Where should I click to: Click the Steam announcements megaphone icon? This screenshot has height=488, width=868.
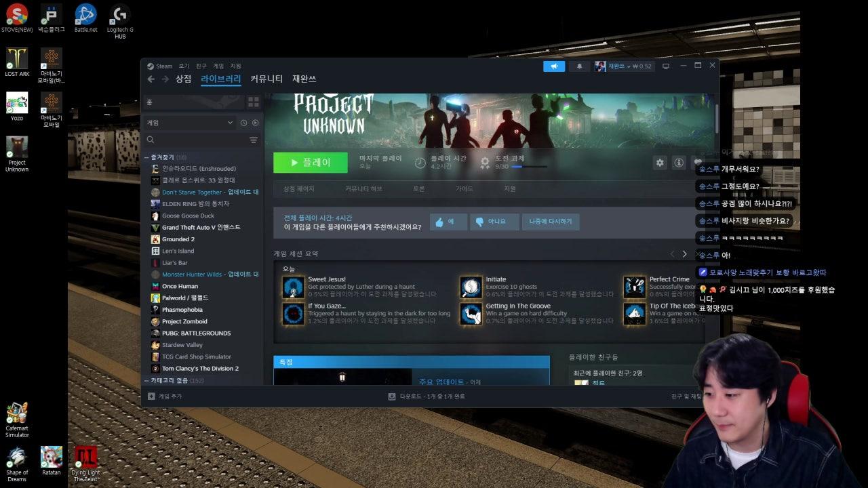tap(554, 66)
